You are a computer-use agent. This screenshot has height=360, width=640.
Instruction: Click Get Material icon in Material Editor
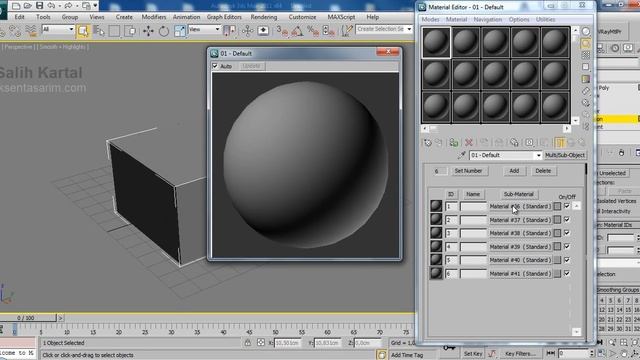pyautogui.click(x=428, y=142)
